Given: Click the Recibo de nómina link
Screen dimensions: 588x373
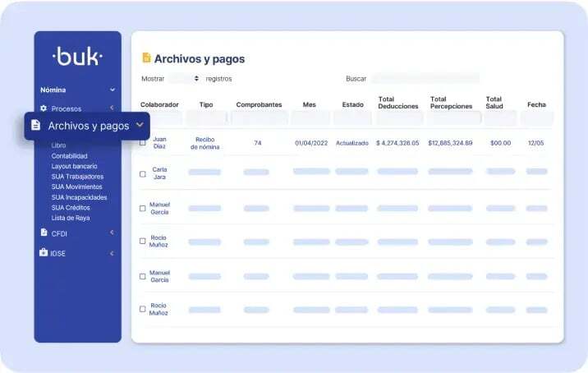Looking at the screenshot, I should (x=205, y=143).
